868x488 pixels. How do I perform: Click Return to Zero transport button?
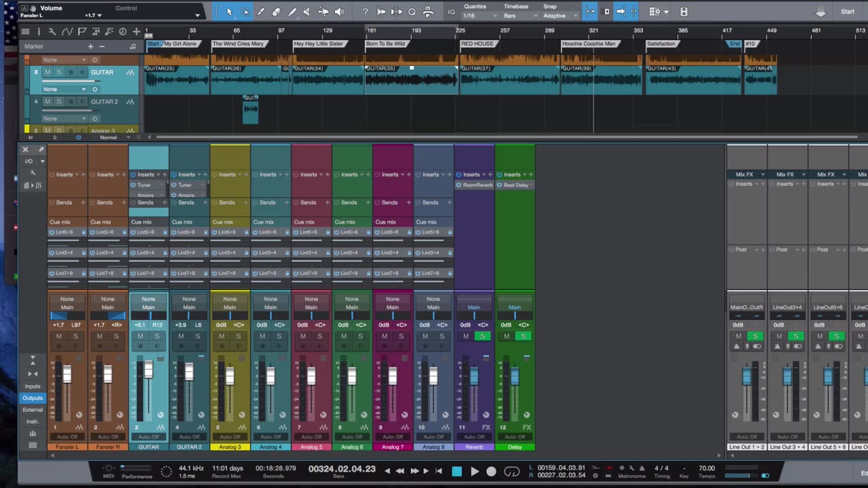pos(439,471)
